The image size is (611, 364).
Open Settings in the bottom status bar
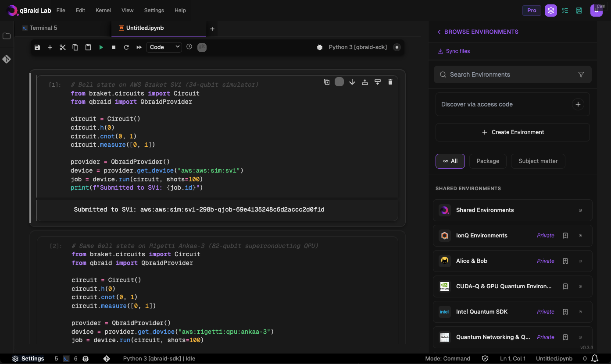pyautogui.click(x=28, y=358)
